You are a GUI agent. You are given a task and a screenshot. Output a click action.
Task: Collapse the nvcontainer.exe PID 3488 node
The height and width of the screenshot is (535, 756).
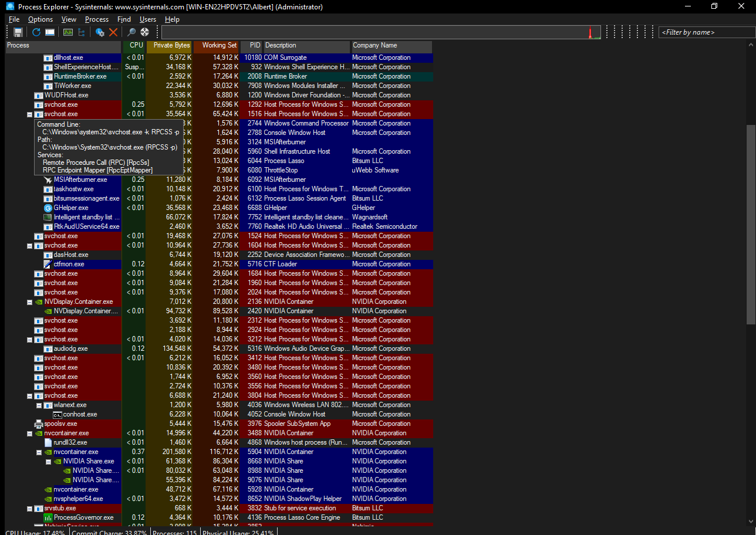click(30, 434)
